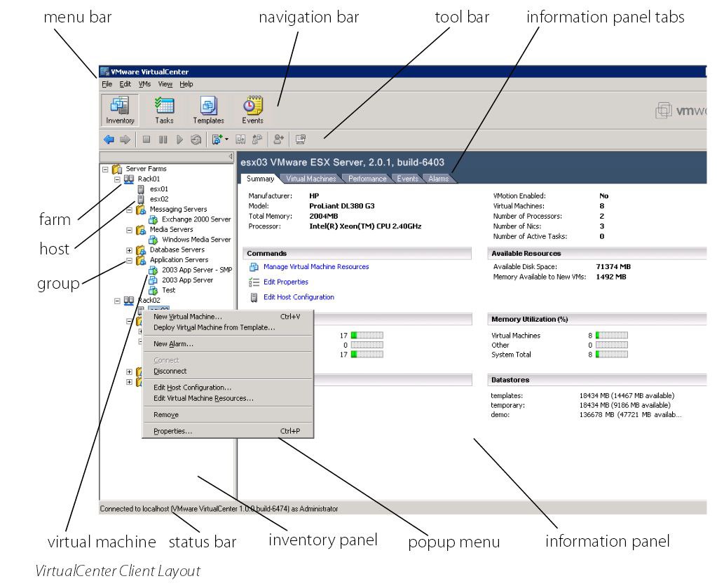Choose New Virtual Machine from popup menu
The image size is (717, 588).
[227, 317]
